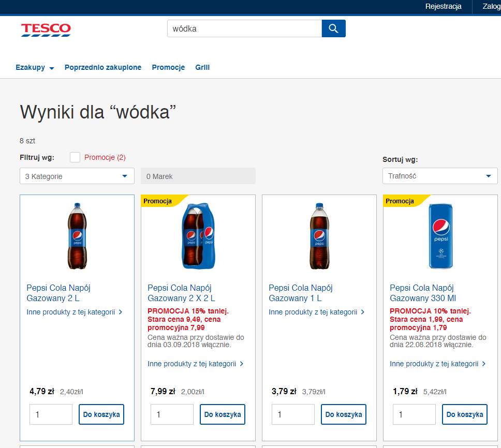This screenshot has width=501, height=448.
Task: Click Inne produkty z tej kategorii for 330 Ml
Action: [x=437, y=364]
